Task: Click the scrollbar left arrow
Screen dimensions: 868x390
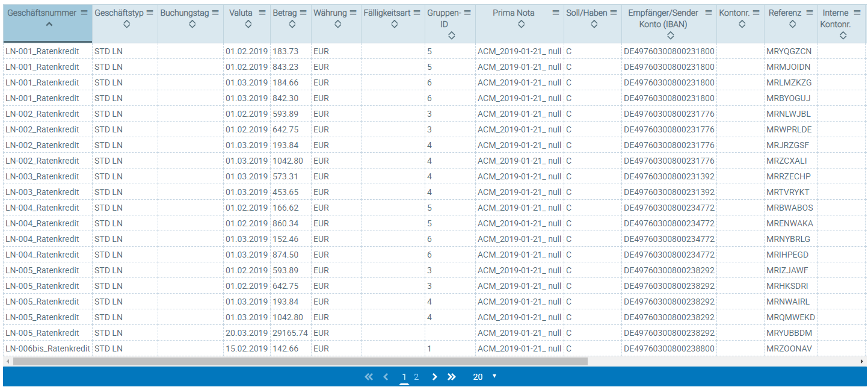Action: point(7,361)
